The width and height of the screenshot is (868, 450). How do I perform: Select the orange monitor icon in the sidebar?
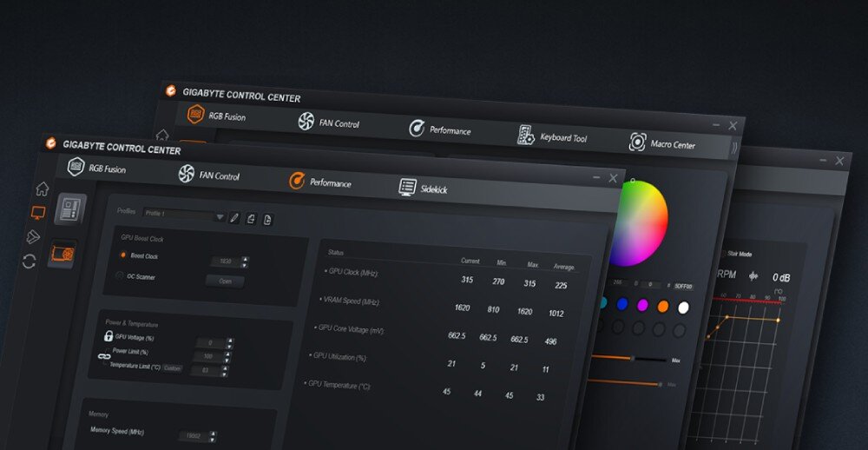tap(38, 213)
